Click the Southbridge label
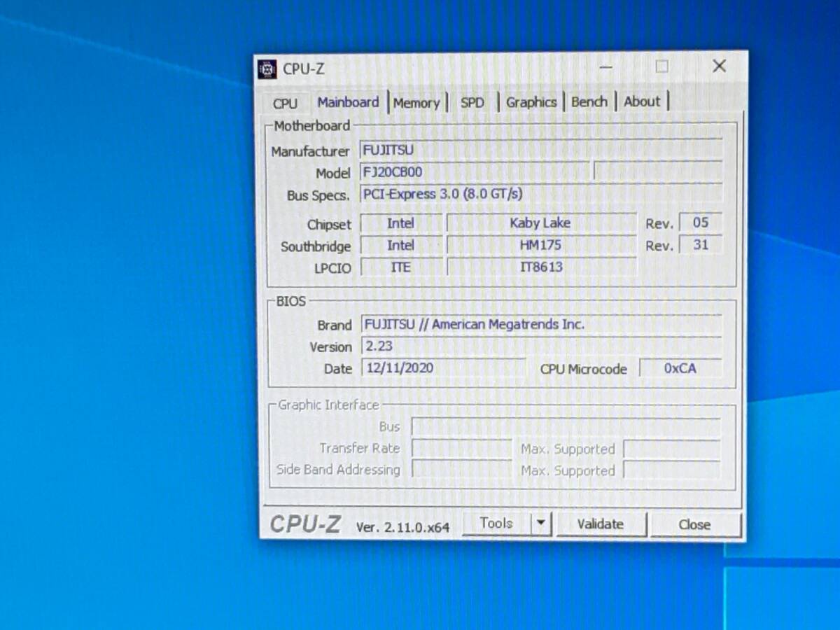 point(316,246)
